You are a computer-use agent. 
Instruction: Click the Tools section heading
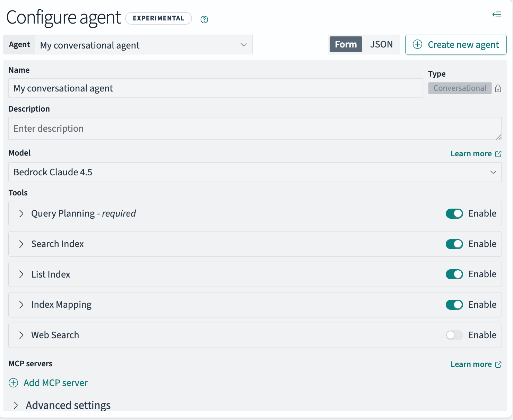pos(18,193)
